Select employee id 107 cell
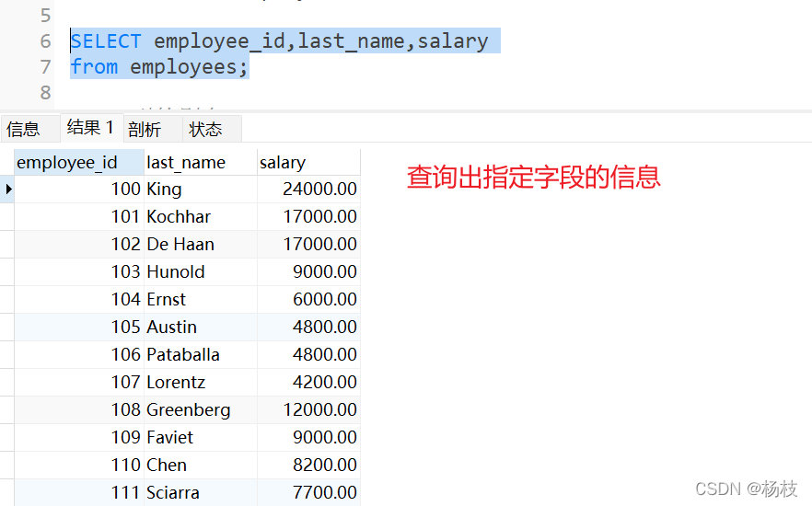 [79, 383]
